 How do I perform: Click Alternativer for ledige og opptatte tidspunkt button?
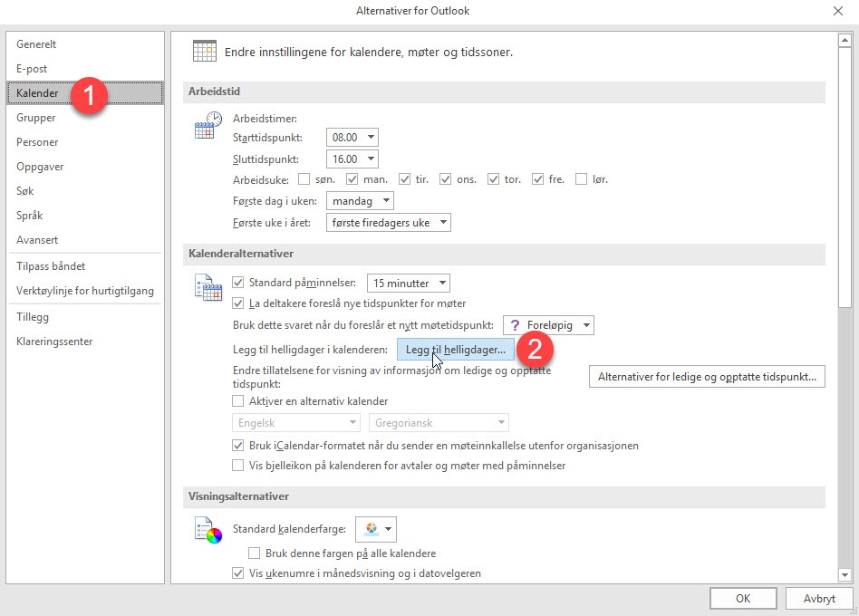pos(707,377)
